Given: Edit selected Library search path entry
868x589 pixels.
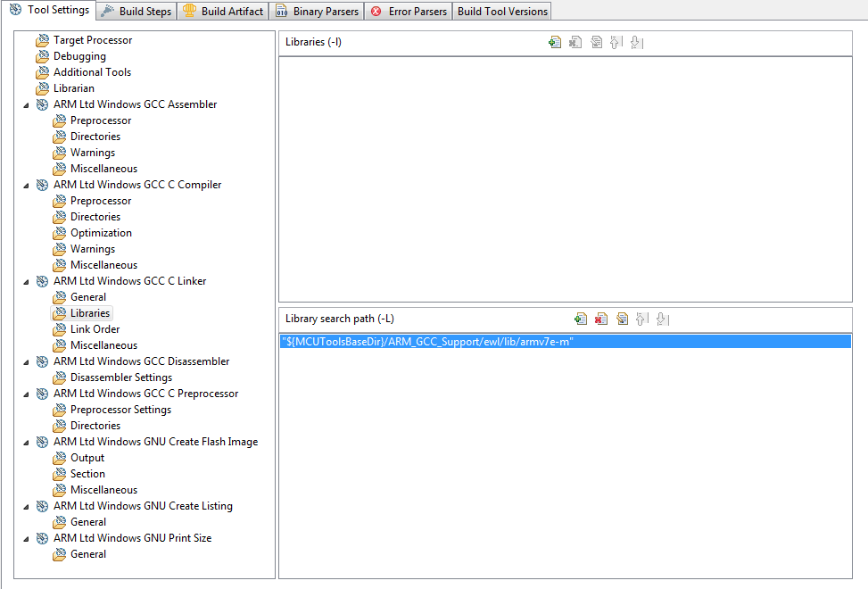Looking at the screenshot, I should [x=622, y=319].
